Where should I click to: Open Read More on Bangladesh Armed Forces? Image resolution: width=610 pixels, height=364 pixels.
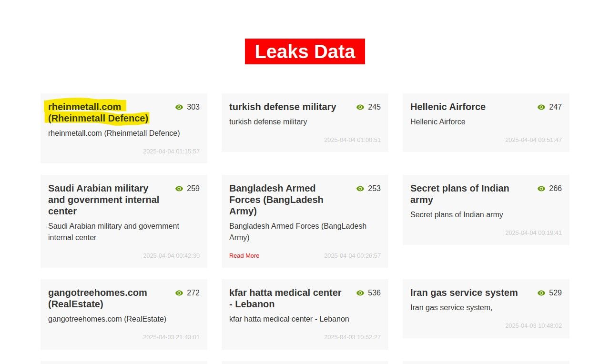(244, 256)
